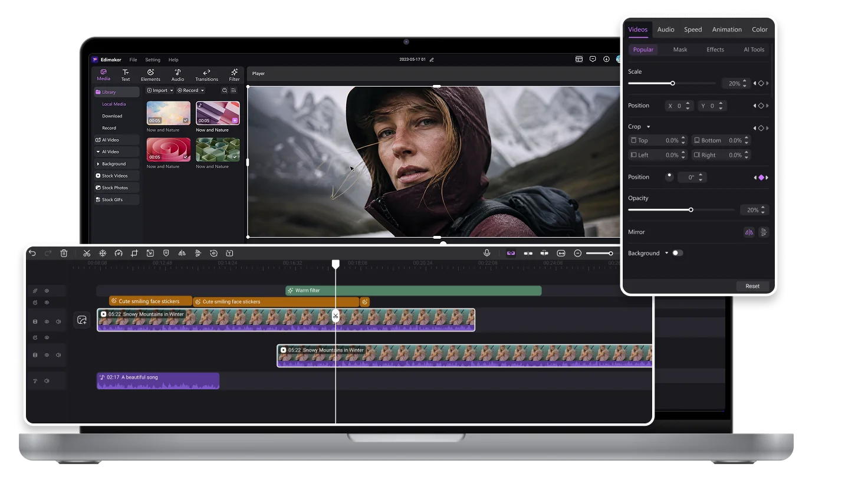Select the scissors split tool in the timeline toolbar
This screenshot has height=493, width=868.
coord(87,253)
